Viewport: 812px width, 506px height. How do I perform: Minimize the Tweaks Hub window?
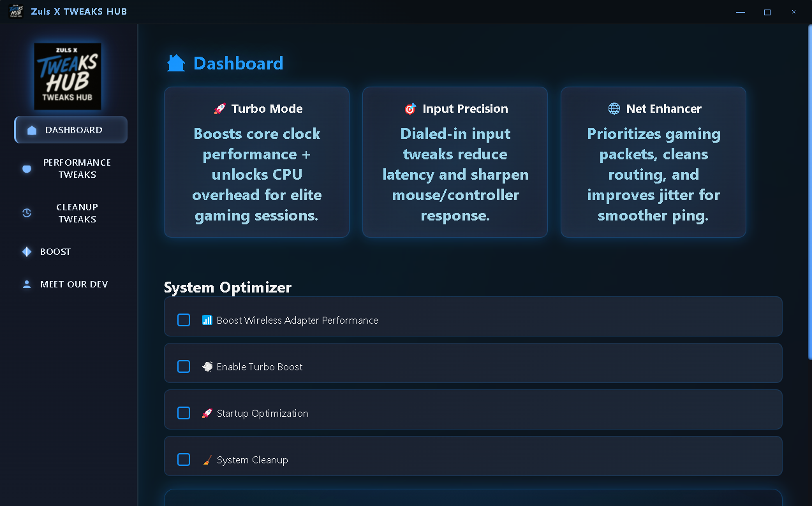[x=741, y=11]
